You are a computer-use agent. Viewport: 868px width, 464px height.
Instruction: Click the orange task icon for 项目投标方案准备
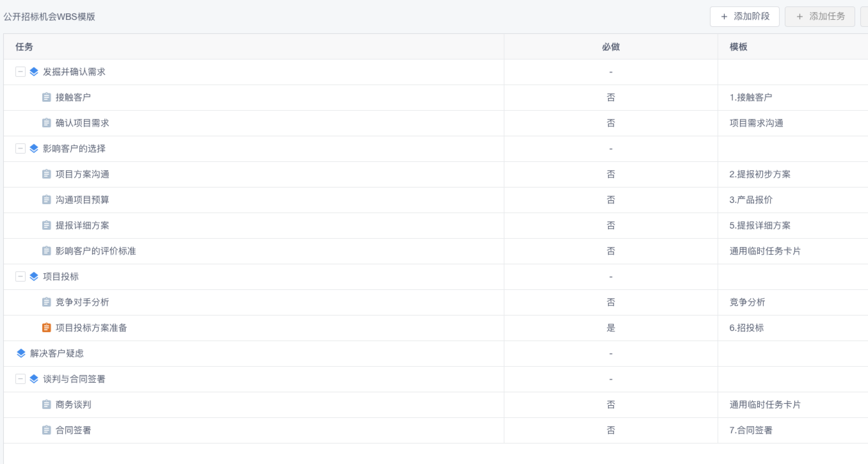[46, 328]
